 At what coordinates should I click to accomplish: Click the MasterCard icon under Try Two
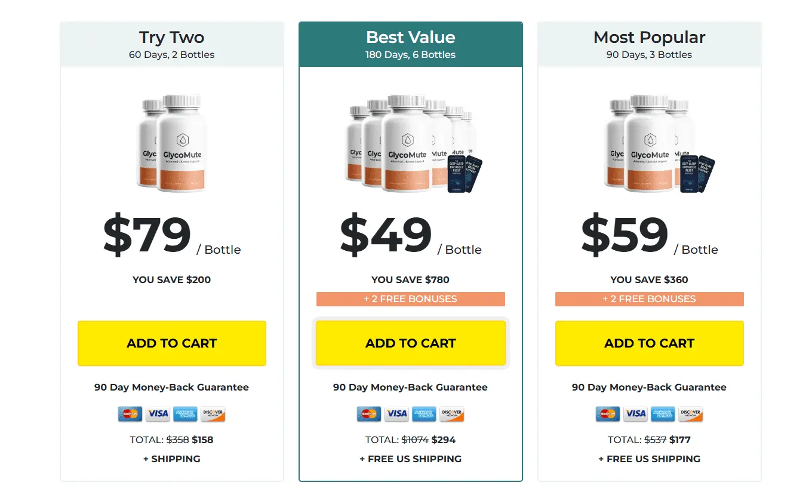pyautogui.click(x=130, y=414)
